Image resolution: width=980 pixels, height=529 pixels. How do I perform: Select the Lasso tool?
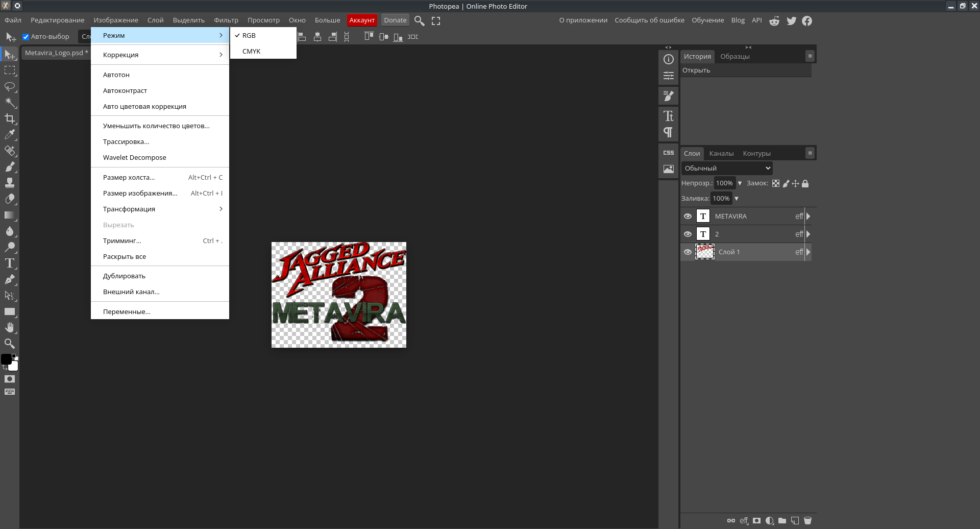point(10,86)
